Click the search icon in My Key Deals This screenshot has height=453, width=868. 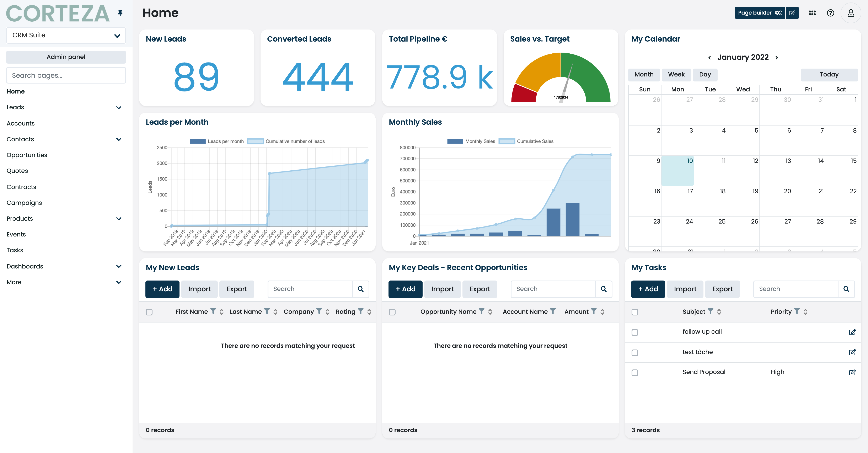click(x=604, y=288)
